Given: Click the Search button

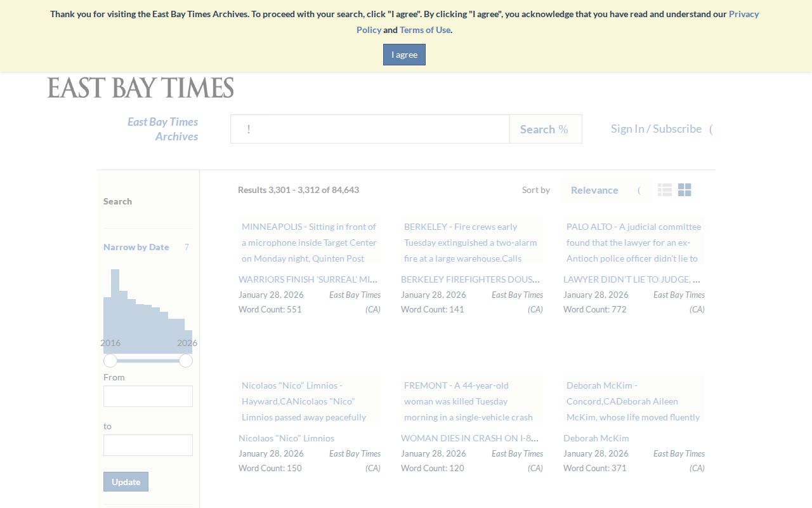Looking at the screenshot, I should tap(546, 129).
